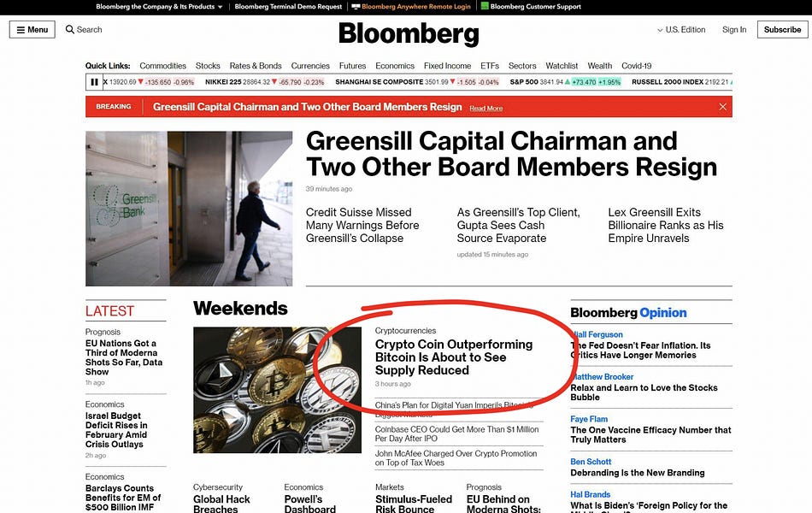This screenshot has width=812, height=513.
Task: Open the U.S. Edition dropdown
Action: click(x=681, y=30)
